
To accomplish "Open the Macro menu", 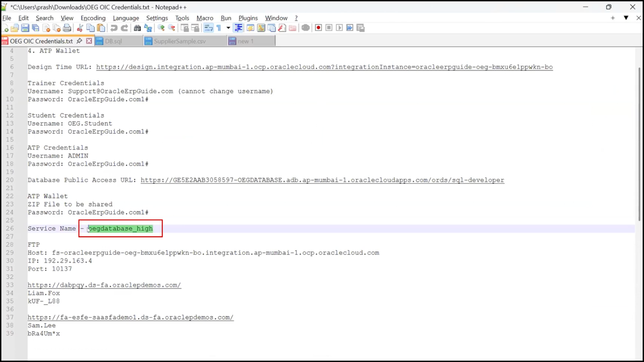I will coord(205,18).
